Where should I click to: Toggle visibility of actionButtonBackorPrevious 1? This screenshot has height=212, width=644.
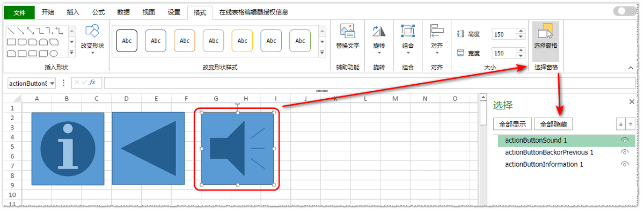coord(624,152)
